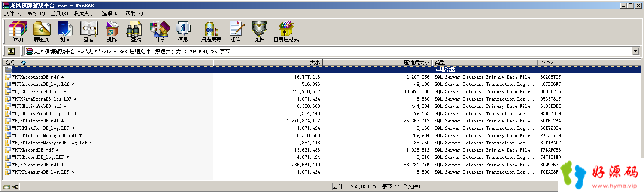Click the WHJHNativeWebDB.mdf file icon

8,107
